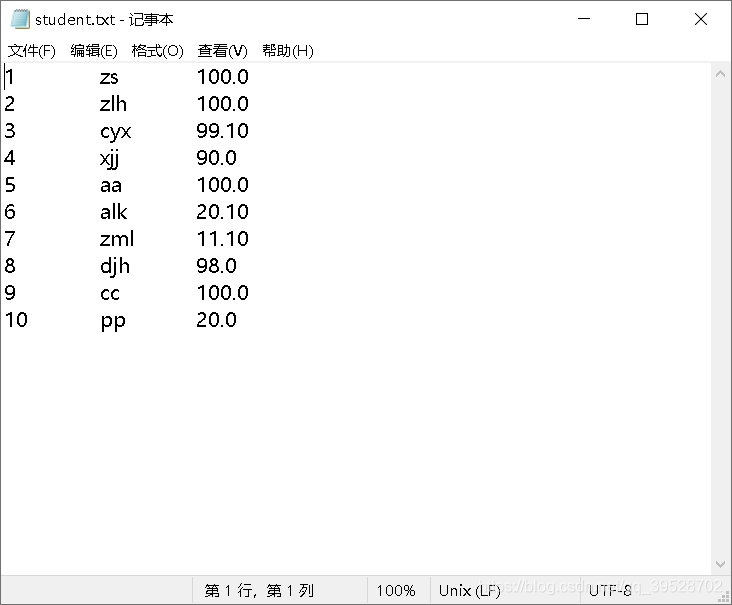Click the Unix (LF) line ending indicator
Image resolution: width=732 pixels, height=605 pixels.
tap(469, 591)
